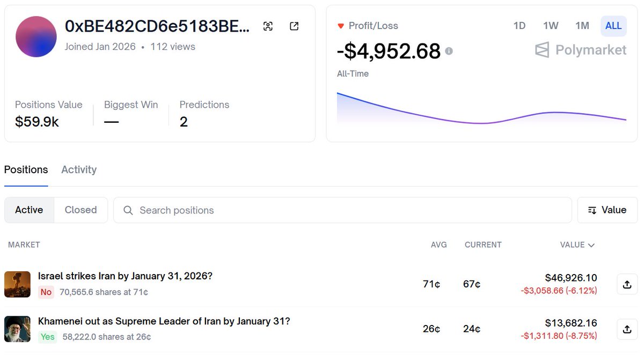This screenshot has width=644, height=355.
Task: Open the external link icon beside address
Action: [294, 26]
